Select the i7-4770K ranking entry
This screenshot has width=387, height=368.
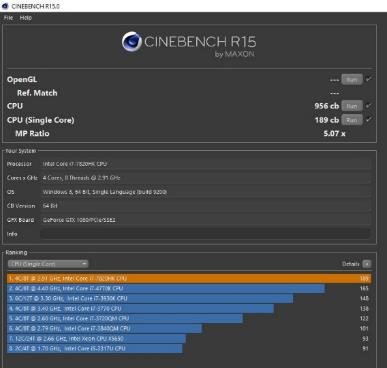pyautogui.click(x=166, y=289)
